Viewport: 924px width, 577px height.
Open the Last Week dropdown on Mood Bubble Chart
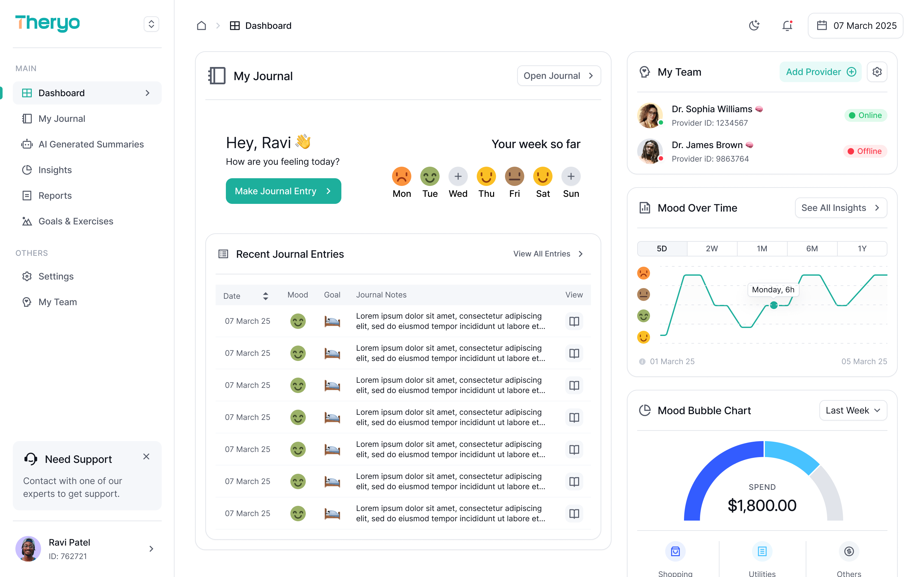(853, 410)
